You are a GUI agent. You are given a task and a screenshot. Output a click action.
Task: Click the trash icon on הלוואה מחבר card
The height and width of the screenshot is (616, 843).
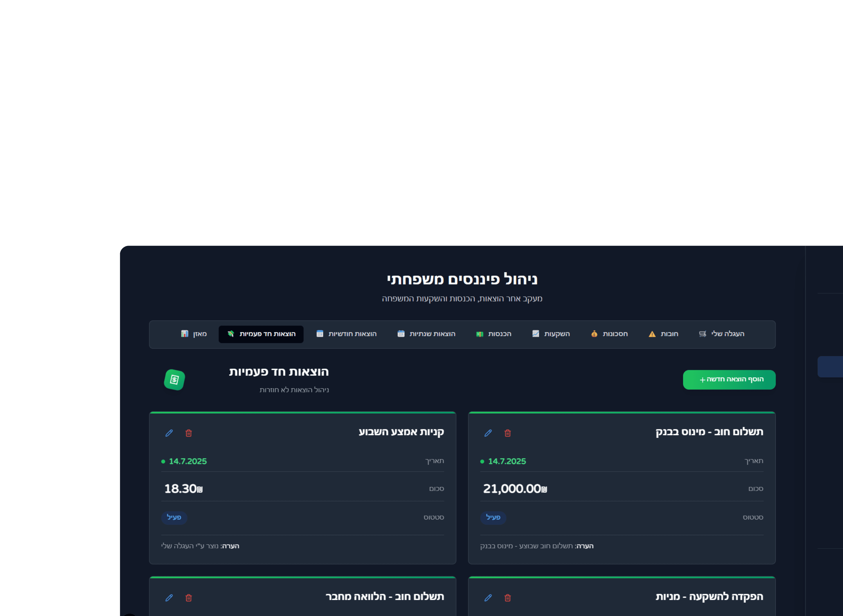[189, 598]
